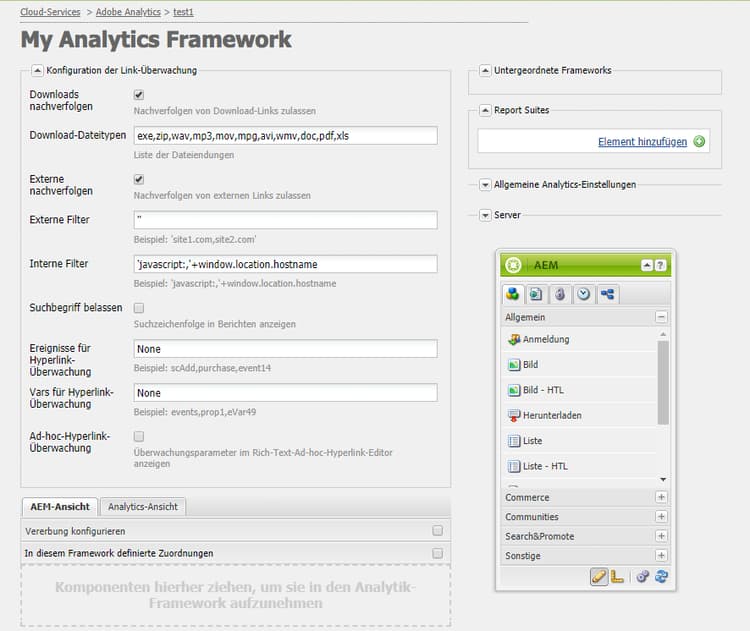Expand Commerce component group
Viewport: 750px width, 631px height.
click(661, 498)
